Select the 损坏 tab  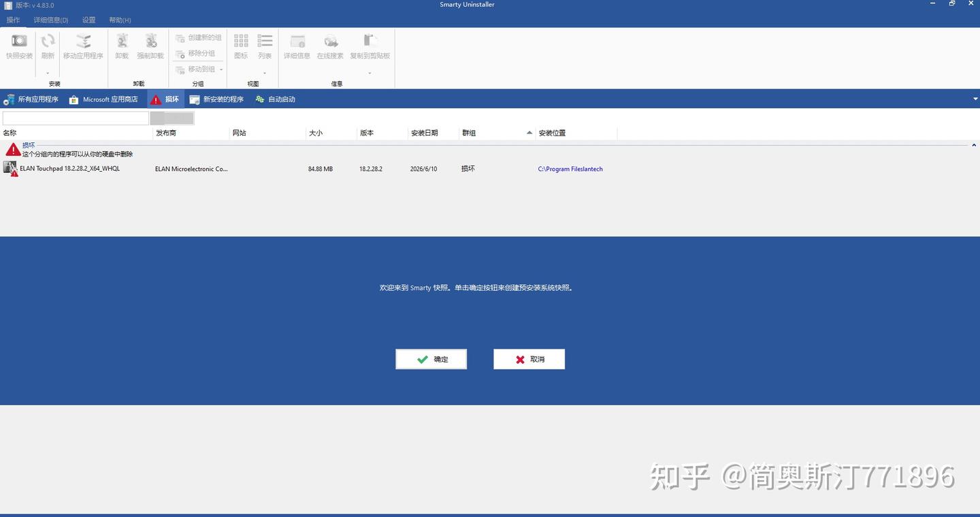point(165,99)
